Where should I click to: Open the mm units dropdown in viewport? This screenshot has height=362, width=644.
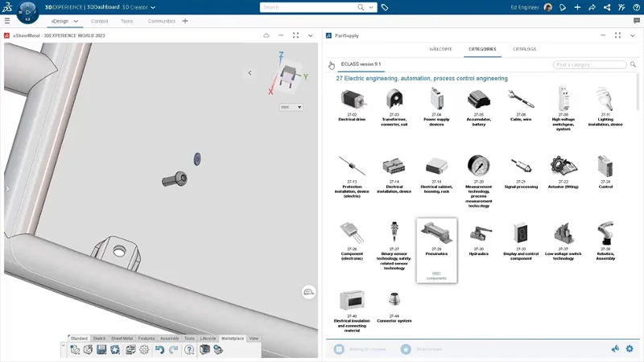(x=291, y=107)
